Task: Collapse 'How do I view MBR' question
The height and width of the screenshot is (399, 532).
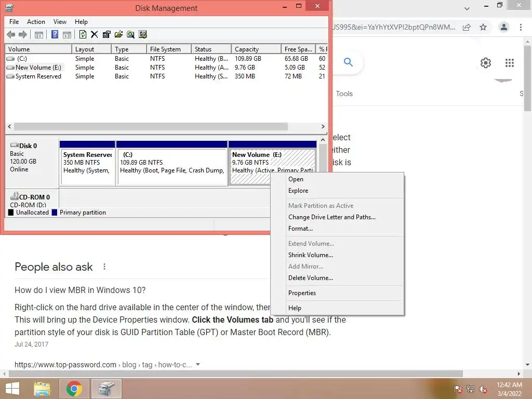Action: pos(80,290)
